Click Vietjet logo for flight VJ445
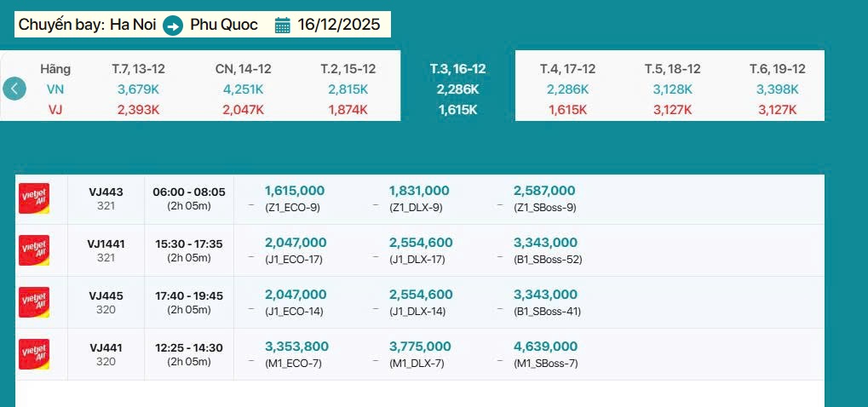 point(34,302)
